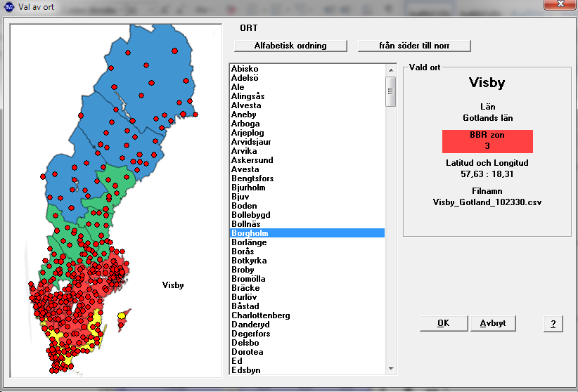Select Bollnäs in the list
The width and height of the screenshot is (578, 392).
pos(307,224)
